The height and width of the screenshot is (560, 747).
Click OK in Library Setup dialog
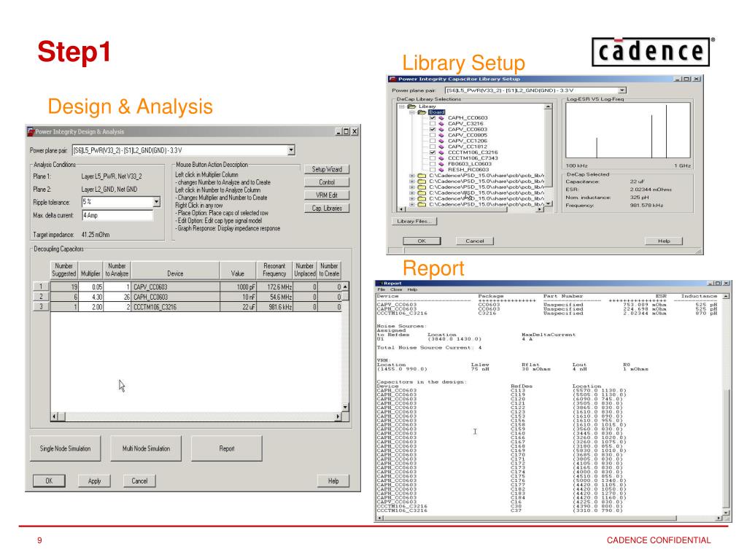click(x=422, y=241)
